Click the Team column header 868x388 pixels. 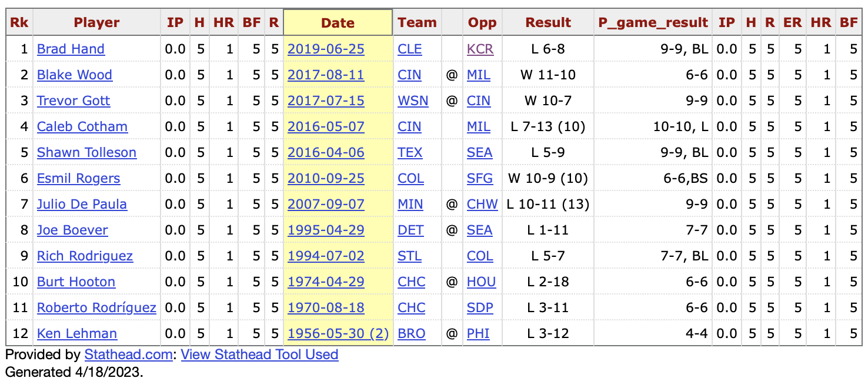(417, 23)
